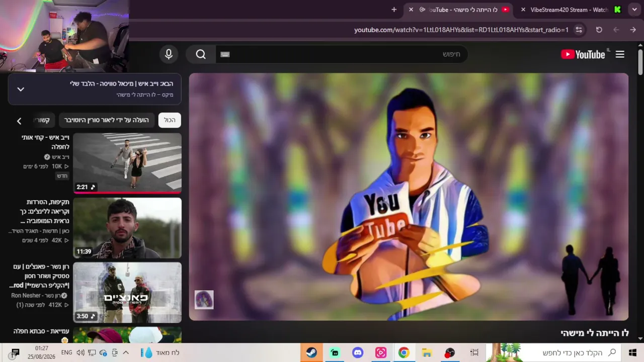The width and height of the screenshot is (644, 362).
Task: Open the Steam taskbar app
Action: pos(311,352)
